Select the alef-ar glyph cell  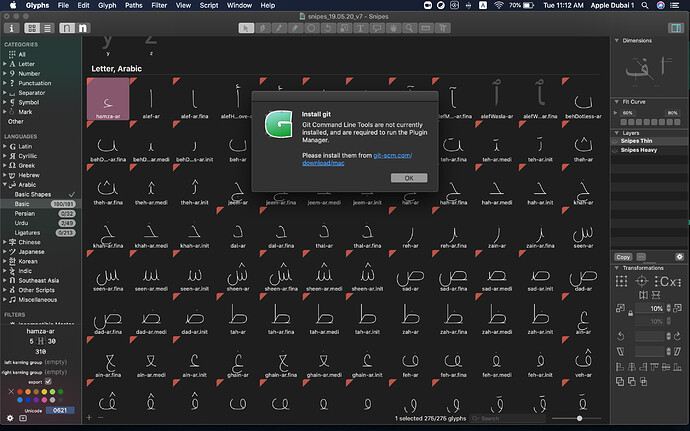click(x=151, y=99)
